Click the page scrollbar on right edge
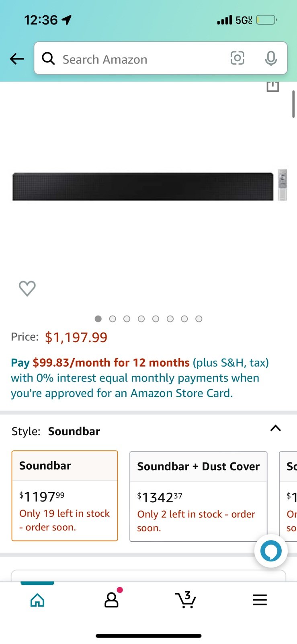 pos(293,104)
